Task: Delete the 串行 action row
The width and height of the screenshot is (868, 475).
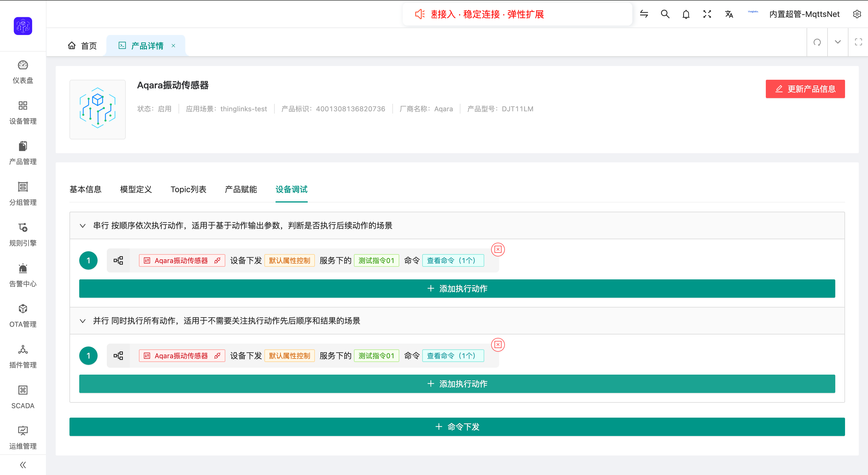Action: (498, 250)
